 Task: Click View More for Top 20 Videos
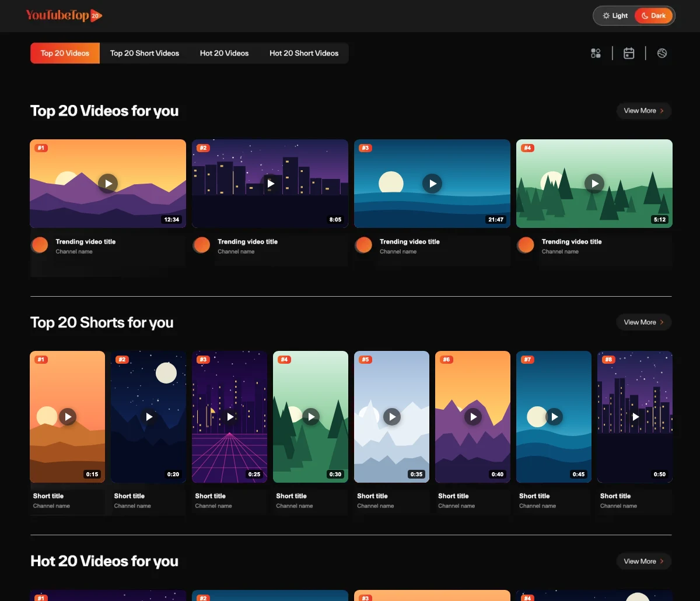click(644, 111)
